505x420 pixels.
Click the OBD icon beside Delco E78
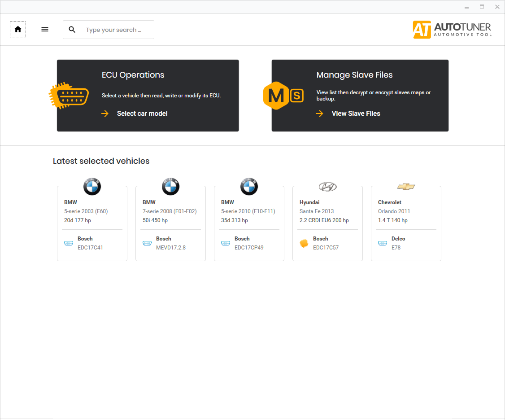[383, 243]
